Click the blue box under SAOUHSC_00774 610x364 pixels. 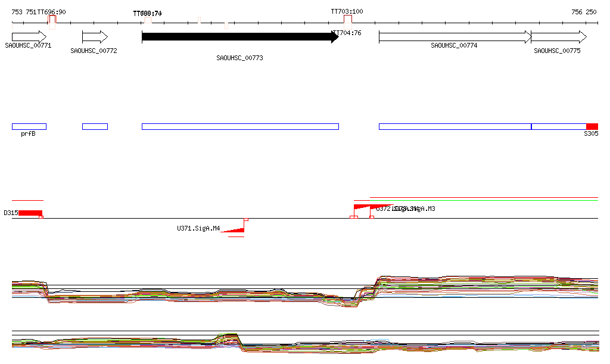(455, 126)
